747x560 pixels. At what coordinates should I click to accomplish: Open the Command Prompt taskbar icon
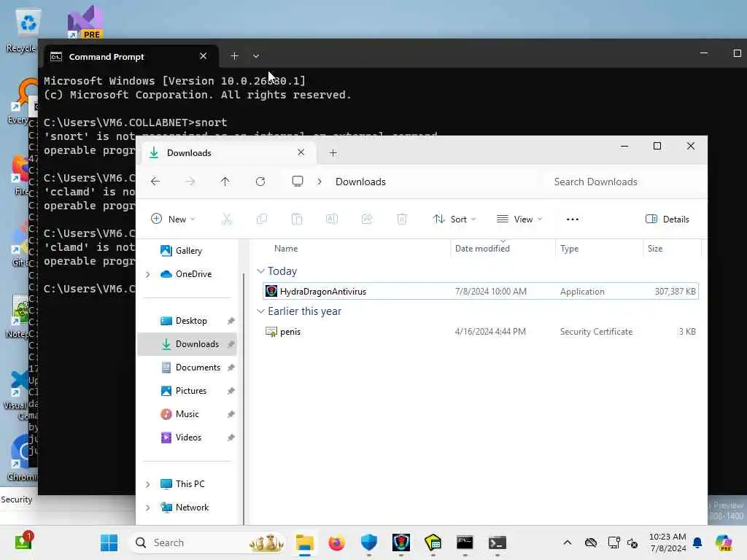point(465,542)
